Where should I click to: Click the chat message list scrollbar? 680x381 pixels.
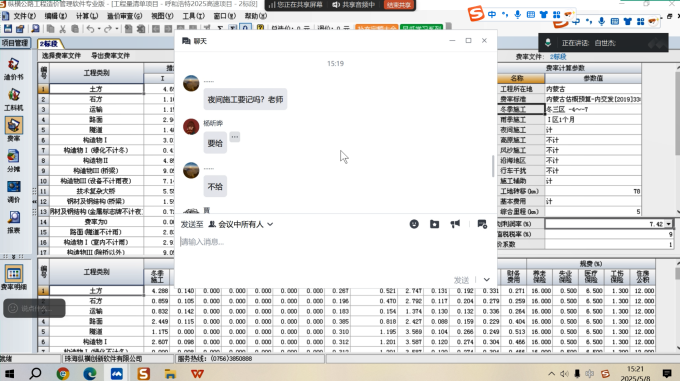coord(493,166)
